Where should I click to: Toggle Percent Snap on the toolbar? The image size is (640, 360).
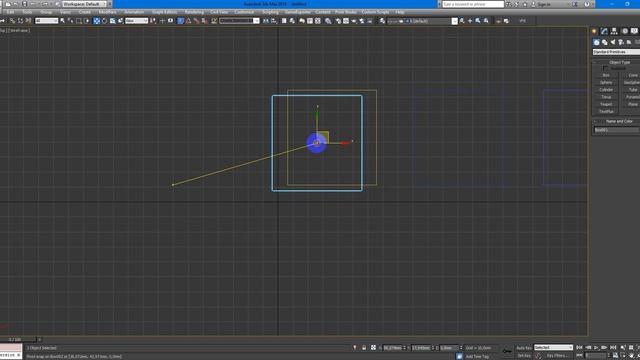[196, 21]
